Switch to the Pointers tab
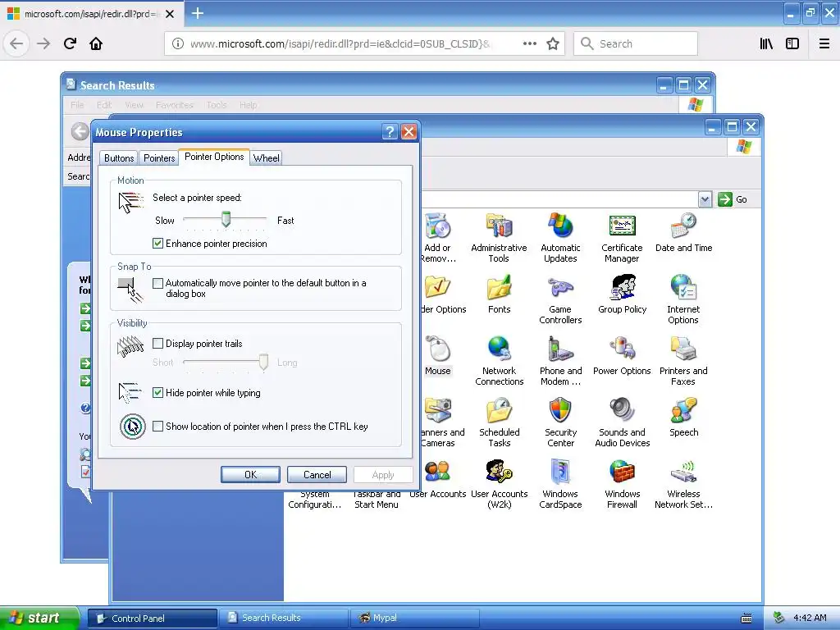 tap(159, 158)
